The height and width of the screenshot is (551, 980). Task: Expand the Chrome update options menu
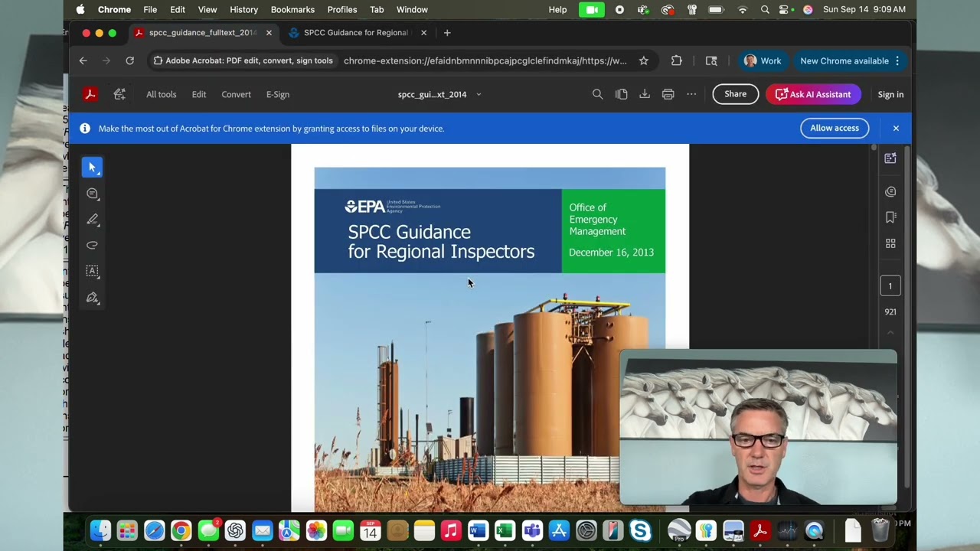[x=897, y=61]
